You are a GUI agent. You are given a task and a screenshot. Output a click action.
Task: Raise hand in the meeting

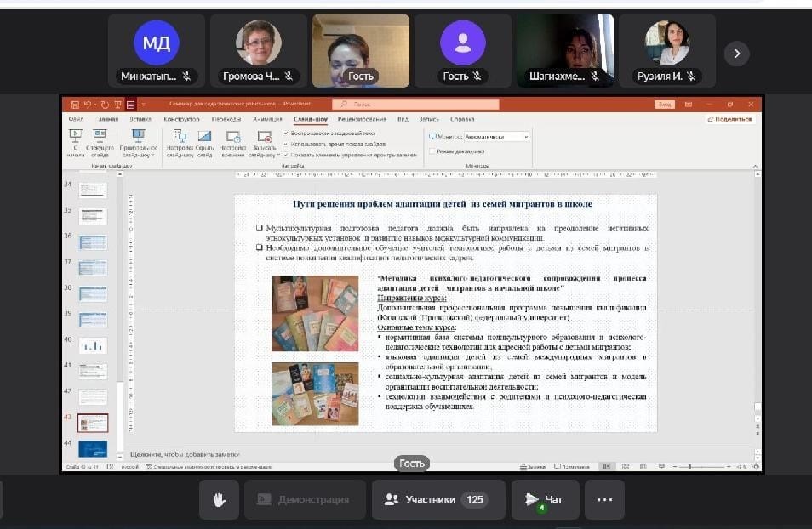coord(219,499)
